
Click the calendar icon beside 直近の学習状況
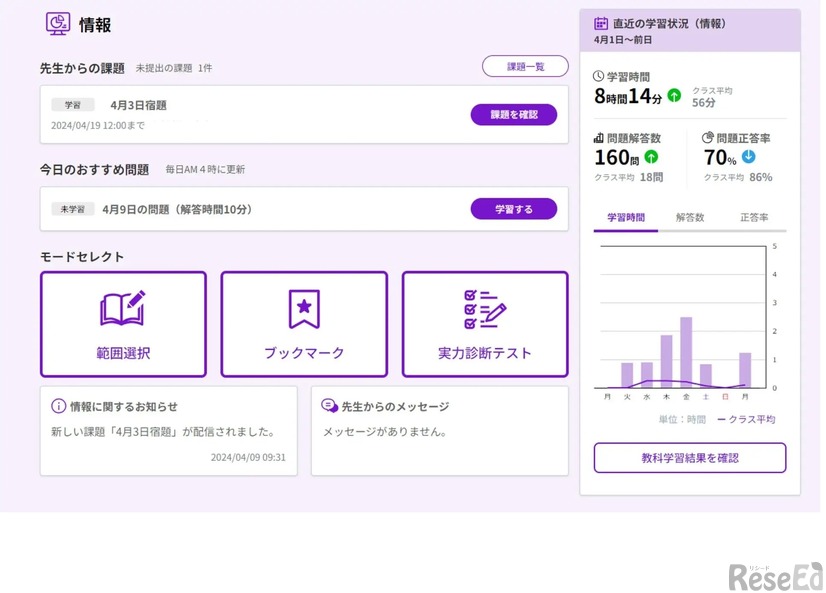tap(601, 23)
